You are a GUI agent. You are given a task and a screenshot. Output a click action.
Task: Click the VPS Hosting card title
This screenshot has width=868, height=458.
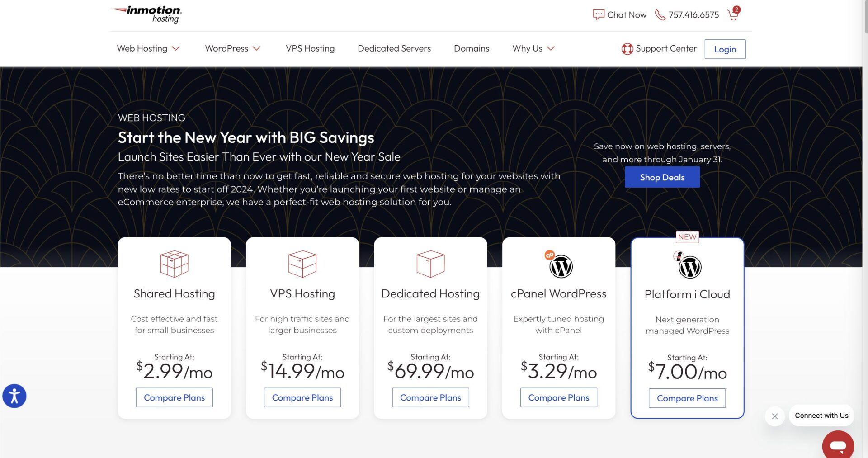302,294
